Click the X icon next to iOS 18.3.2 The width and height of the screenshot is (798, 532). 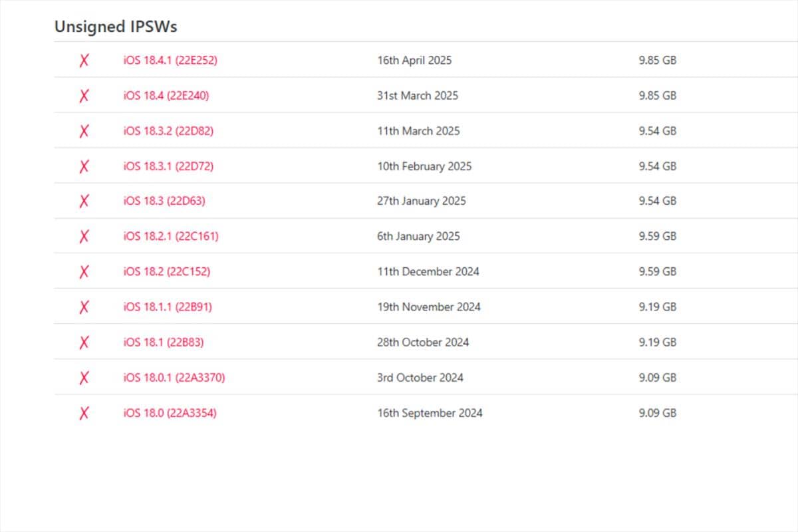coord(84,131)
